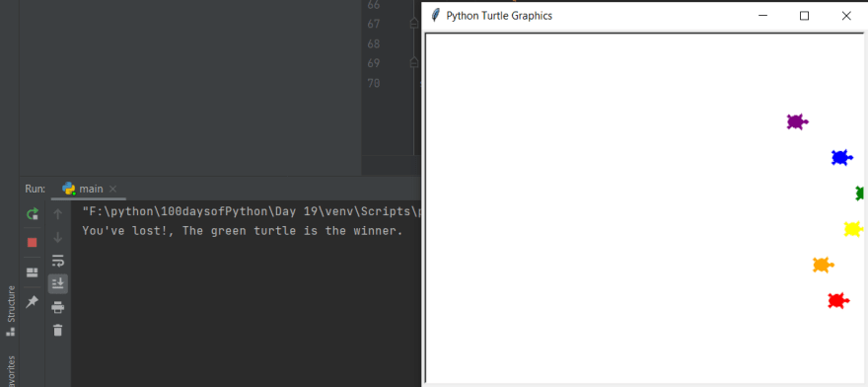Collapse the code fold marker at line 69
Screen dimensions: 868x387
[x=413, y=62]
